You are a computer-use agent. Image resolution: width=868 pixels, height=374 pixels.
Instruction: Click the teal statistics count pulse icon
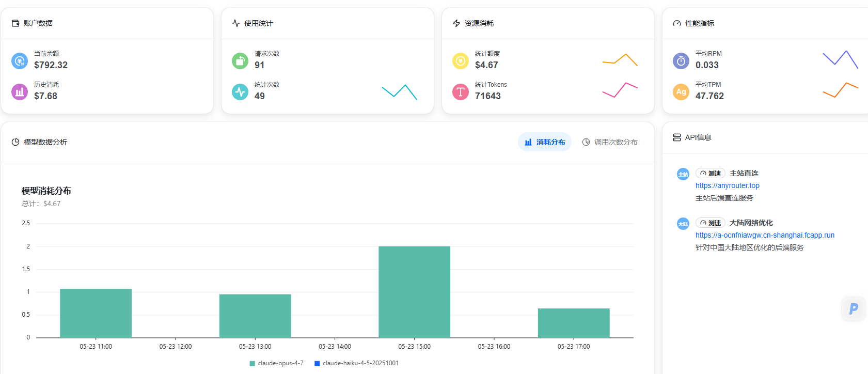point(240,92)
